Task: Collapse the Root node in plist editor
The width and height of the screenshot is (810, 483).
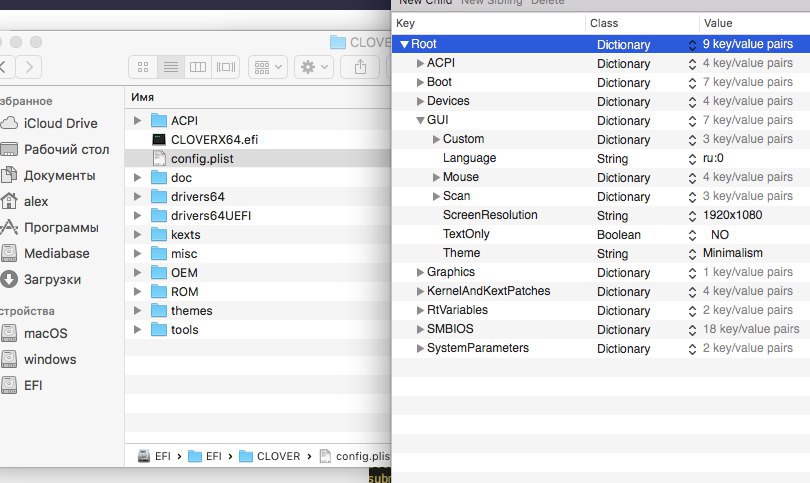Action: [404, 44]
